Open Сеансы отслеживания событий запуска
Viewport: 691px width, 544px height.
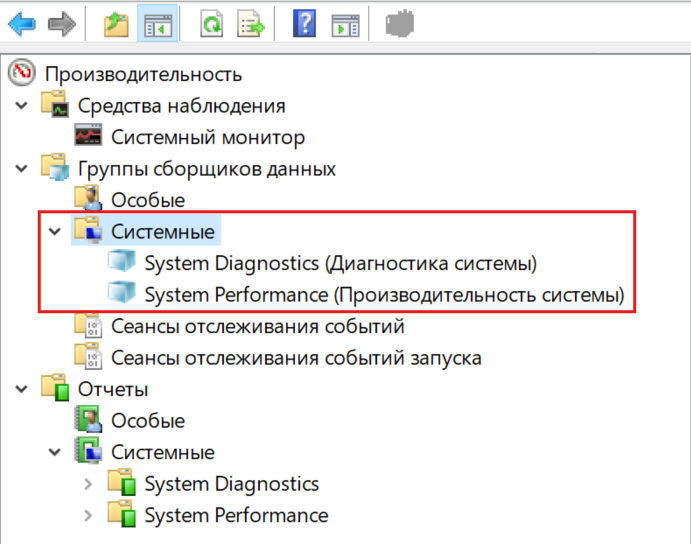coord(296,357)
